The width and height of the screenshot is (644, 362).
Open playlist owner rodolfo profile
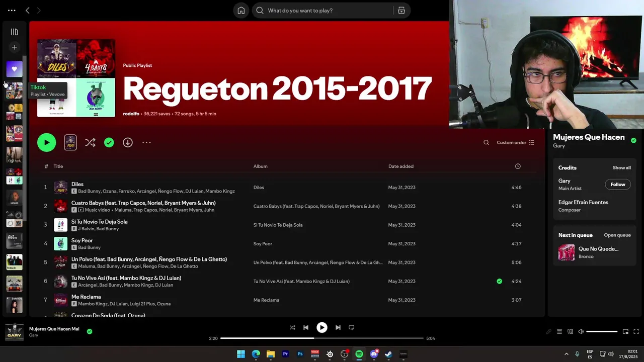tap(131, 114)
